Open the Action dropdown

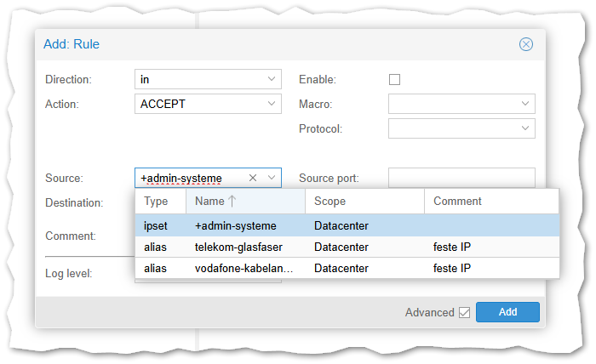pos(272,104)
